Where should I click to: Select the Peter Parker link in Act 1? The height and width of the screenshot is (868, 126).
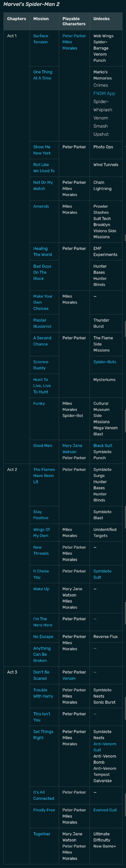click(74, 36)
